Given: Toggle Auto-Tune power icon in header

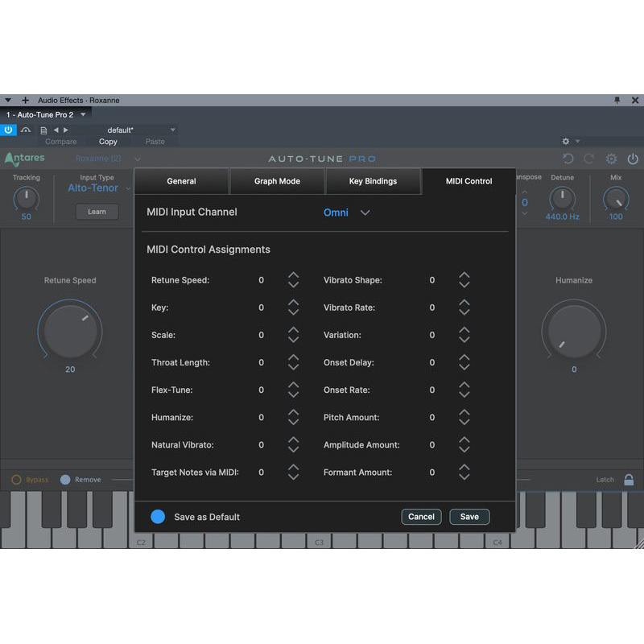Looking at the screenshot, I should point(633,159).
